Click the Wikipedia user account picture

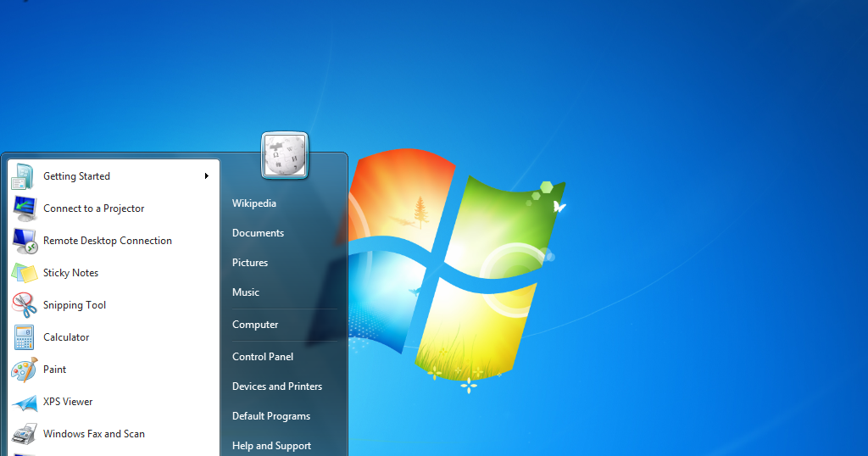(x=285, y=155)
